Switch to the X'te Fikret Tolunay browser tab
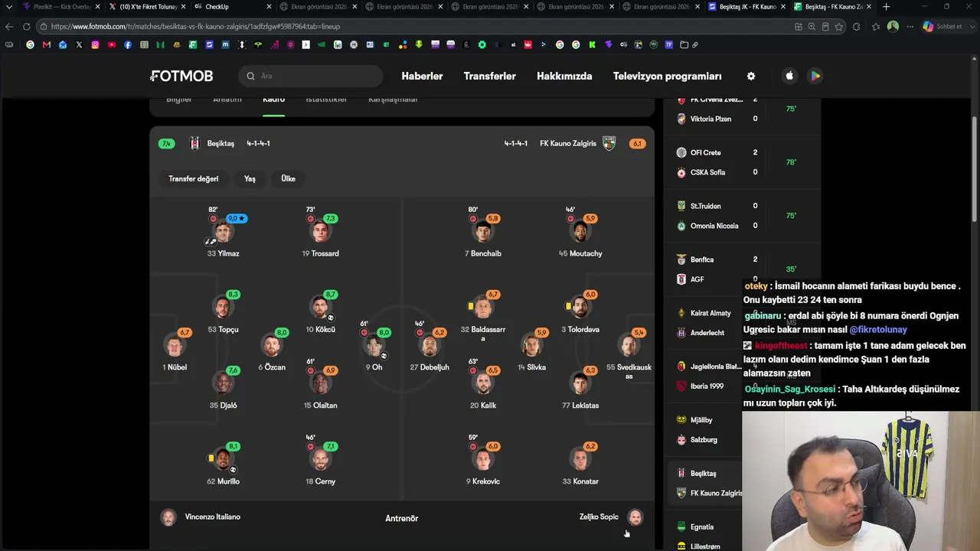Screen dimensions: 980x551 coord(145,7)
